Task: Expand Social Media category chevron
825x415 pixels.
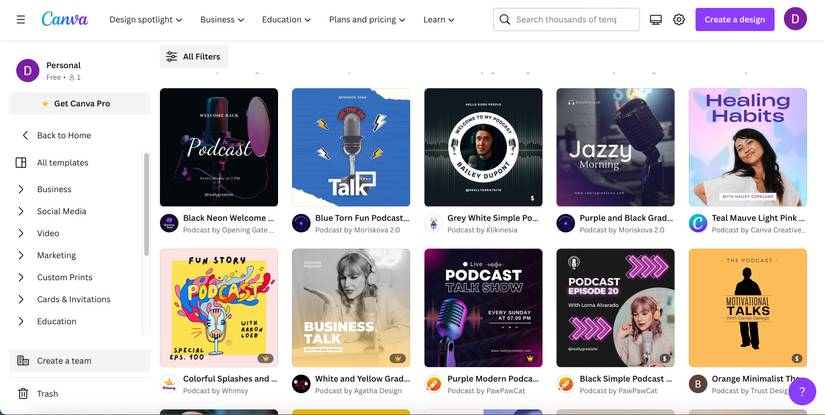Action: [x=21, y=211]
